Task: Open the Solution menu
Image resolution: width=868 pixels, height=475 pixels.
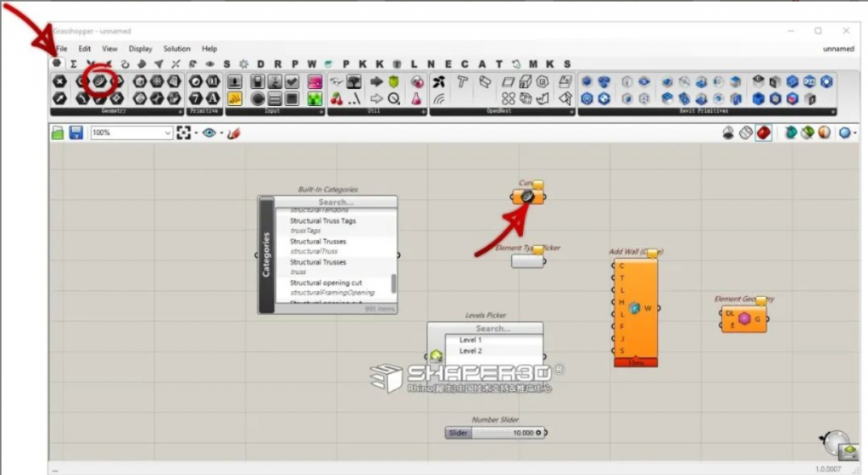Action: [176, 48]
